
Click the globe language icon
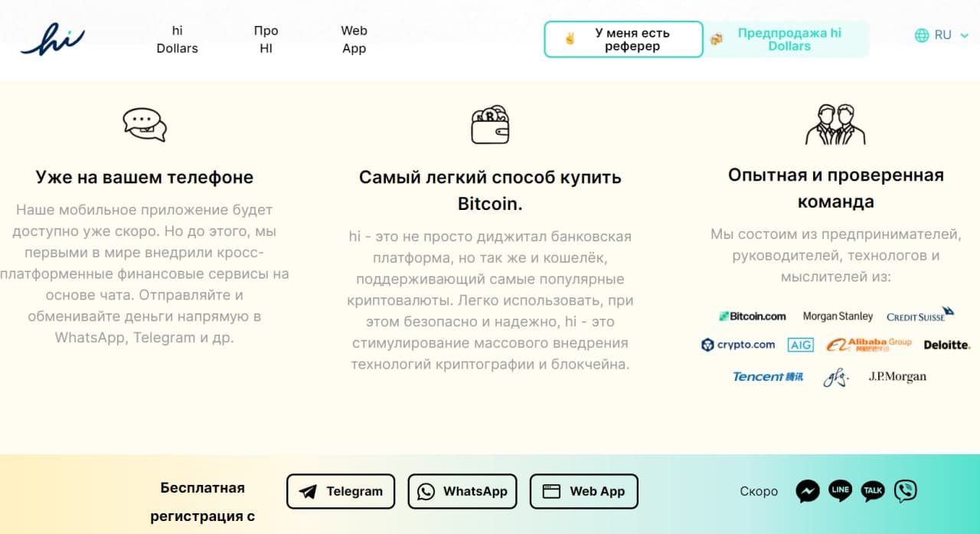(x=922, y=35)
